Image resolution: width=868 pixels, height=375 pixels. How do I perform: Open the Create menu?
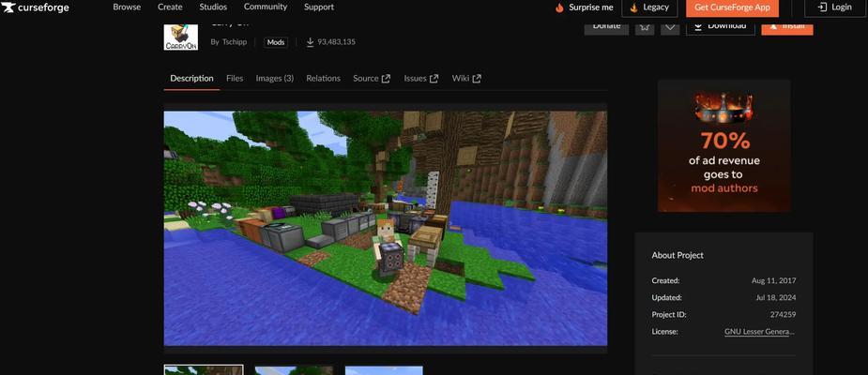point(170,7)
